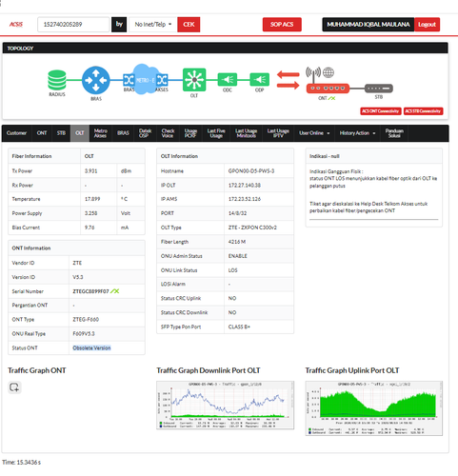This screenshot has height=476, width=458.
Task: Click the RADIUS database icon in topology
Action: pyautogui.click(x=57, y=80)
